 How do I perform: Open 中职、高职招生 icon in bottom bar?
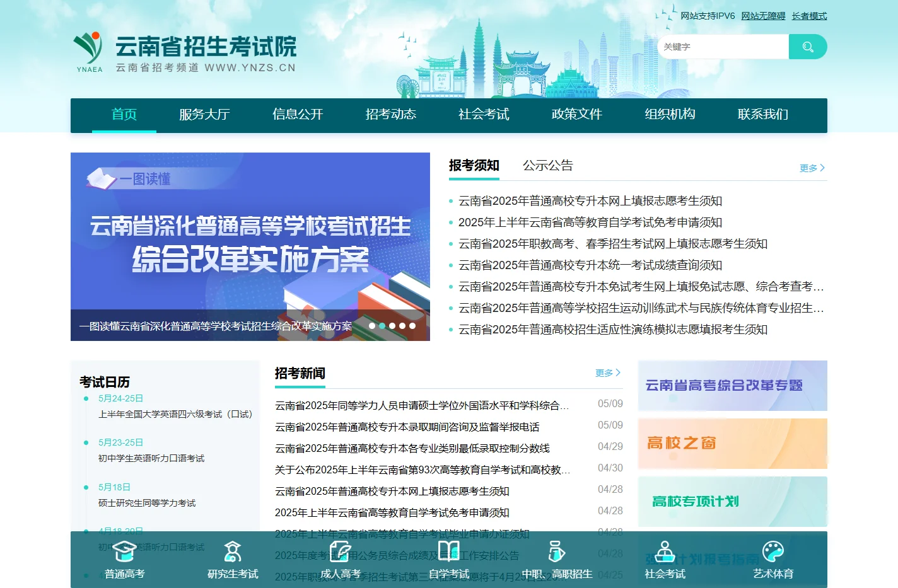pos(557,560)
